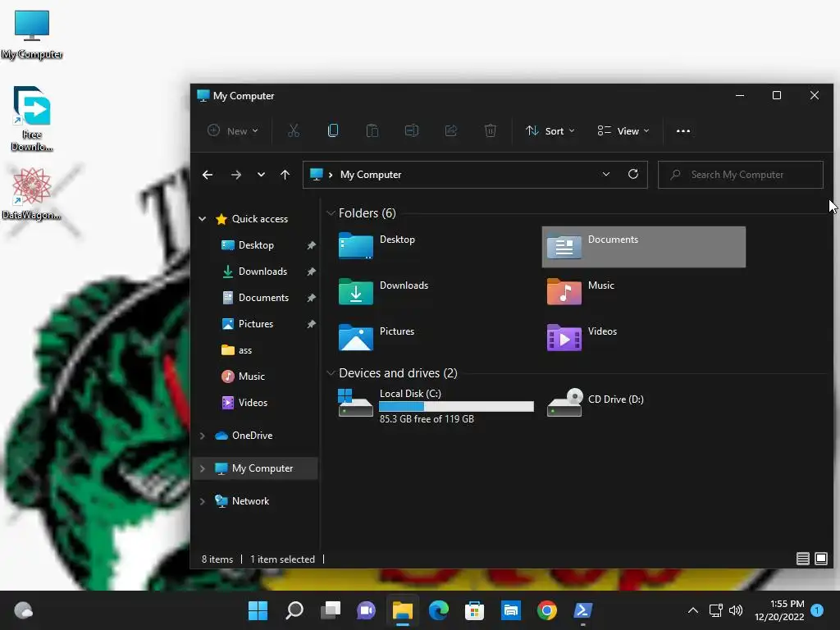Open Teams Chat on the taskbar
The image size is (840, 630).
pyautogui.click(x=366, y=610)
